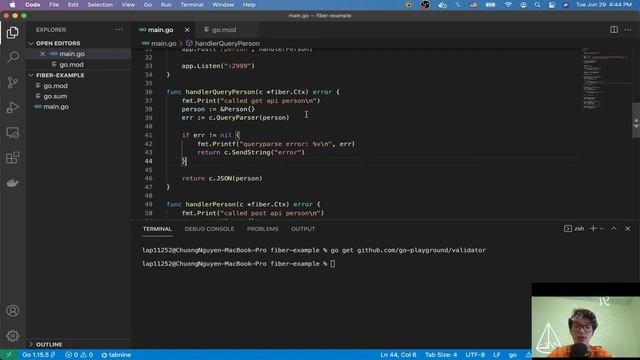The image size is (640, 360).
Task: Create a new terminal with plus icon
Action: pos(593,229)
